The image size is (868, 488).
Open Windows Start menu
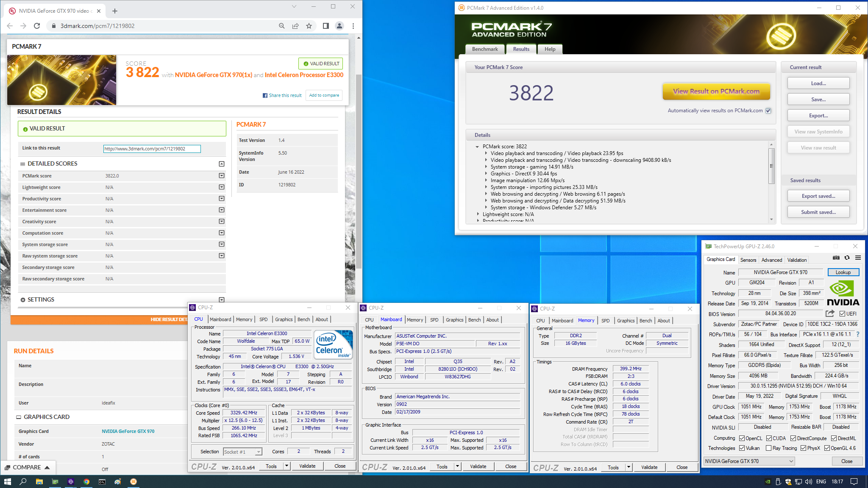click(7, 482)
